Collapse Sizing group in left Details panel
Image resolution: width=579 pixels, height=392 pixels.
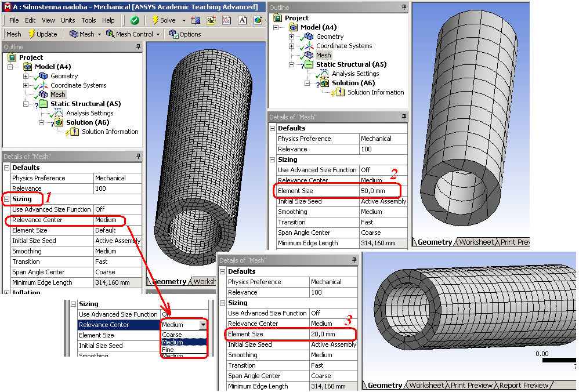click(6, 199)
